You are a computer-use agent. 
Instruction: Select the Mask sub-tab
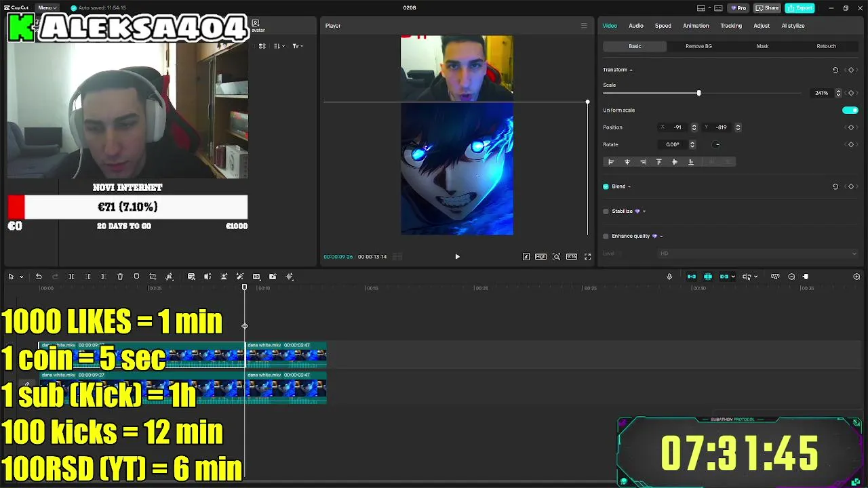click(x=762, y=46)
